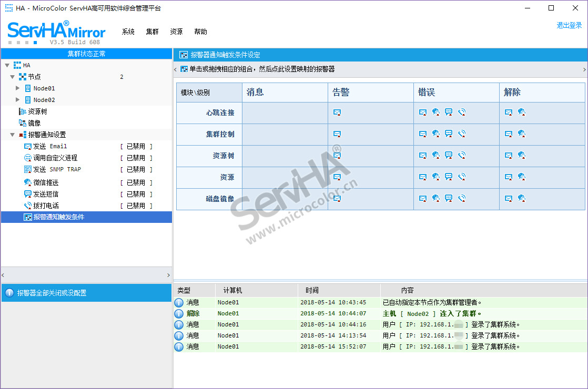Click the 退出登录 link
588x389 pixels.
pos(569,25)
